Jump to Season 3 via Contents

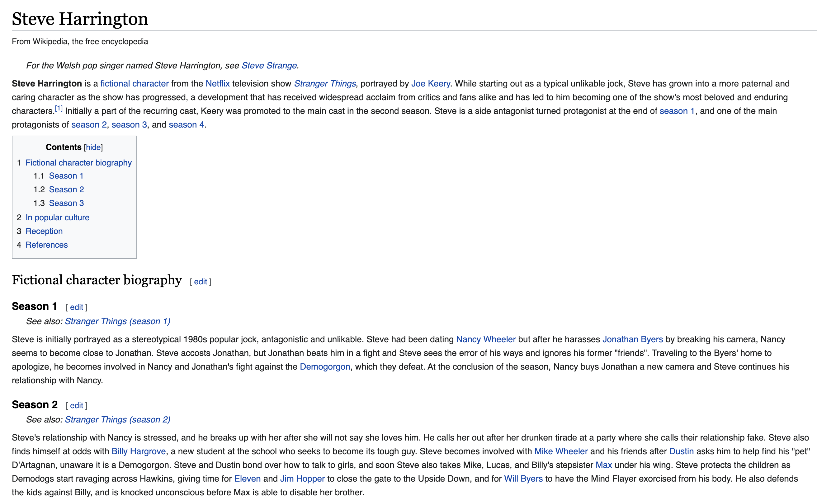(66, 203)
